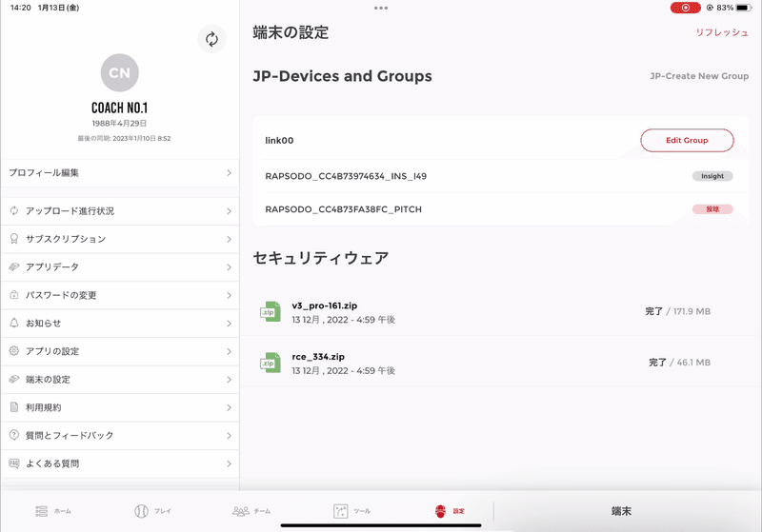This screenshot has height=532, width=762.
Task: Click the last sync date text
Action: 124,138
